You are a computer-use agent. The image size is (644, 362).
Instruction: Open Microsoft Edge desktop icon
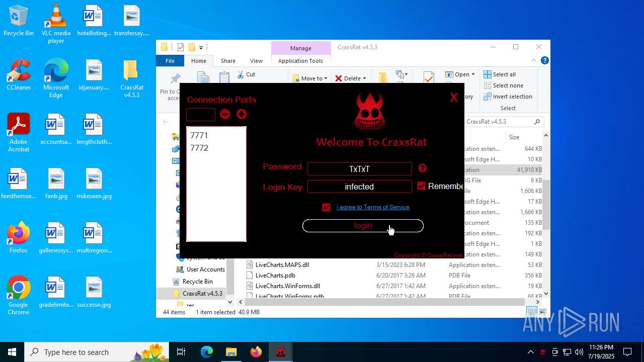[x=56, y=79]
